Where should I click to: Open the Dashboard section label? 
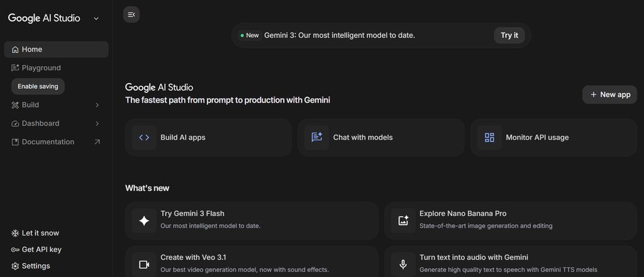pos(40,123)
